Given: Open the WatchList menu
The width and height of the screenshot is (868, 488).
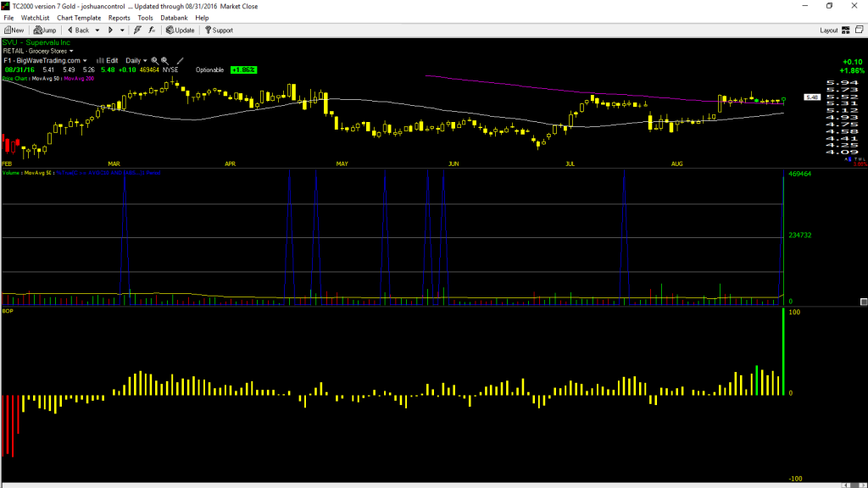Looking at the screenshot, I should point(35,18).
